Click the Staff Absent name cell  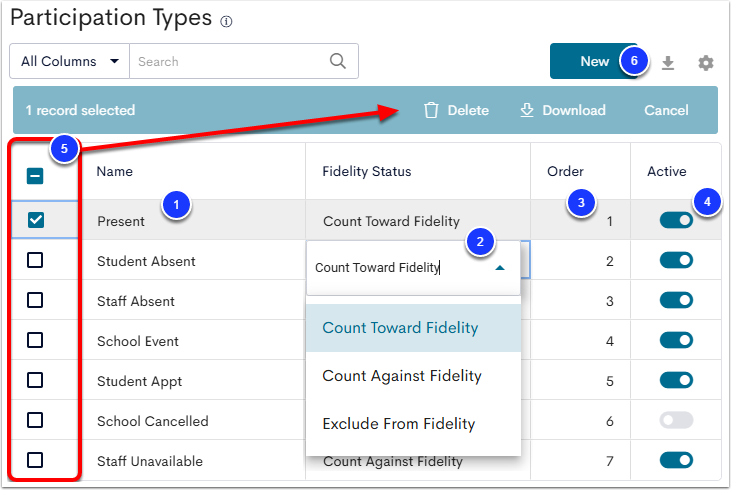[192, 301]
